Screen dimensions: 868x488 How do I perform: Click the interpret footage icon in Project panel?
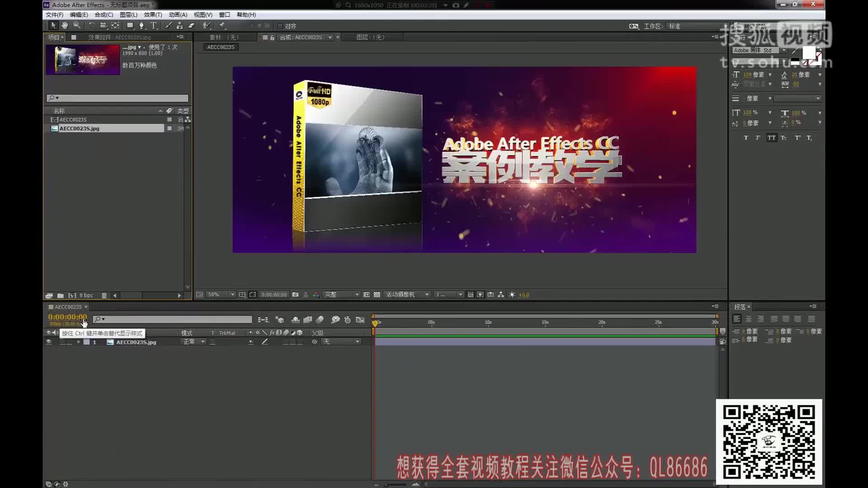pyautogui.click(x=49, y=296)
